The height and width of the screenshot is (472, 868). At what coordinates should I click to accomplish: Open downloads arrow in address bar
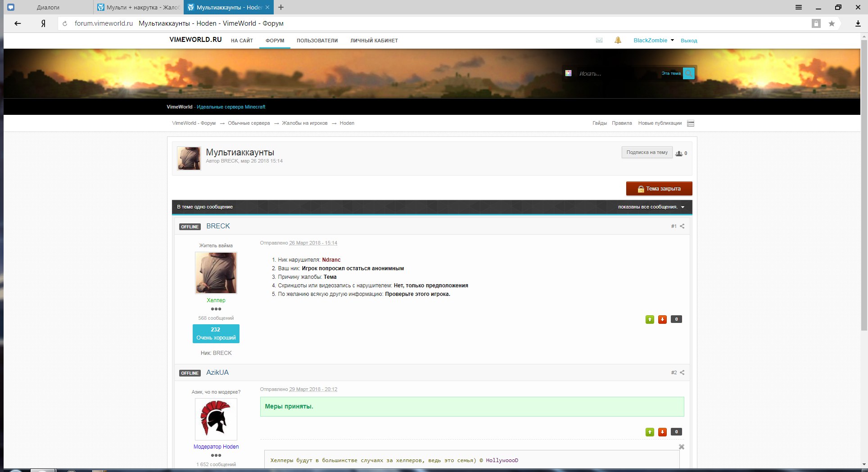coord(858,23)
